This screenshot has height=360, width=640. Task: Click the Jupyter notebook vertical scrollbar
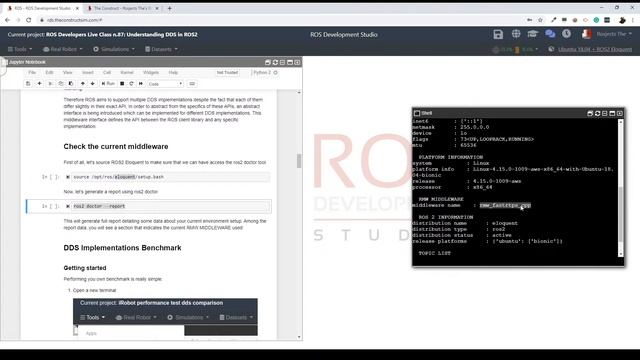pyautogui.click(x=299, y=160)
